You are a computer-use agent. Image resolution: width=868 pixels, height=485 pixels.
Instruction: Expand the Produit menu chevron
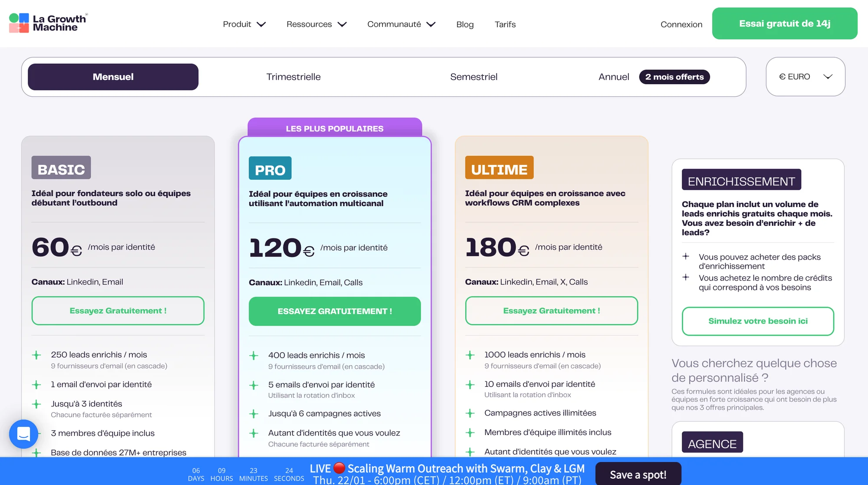coord(261,24)
